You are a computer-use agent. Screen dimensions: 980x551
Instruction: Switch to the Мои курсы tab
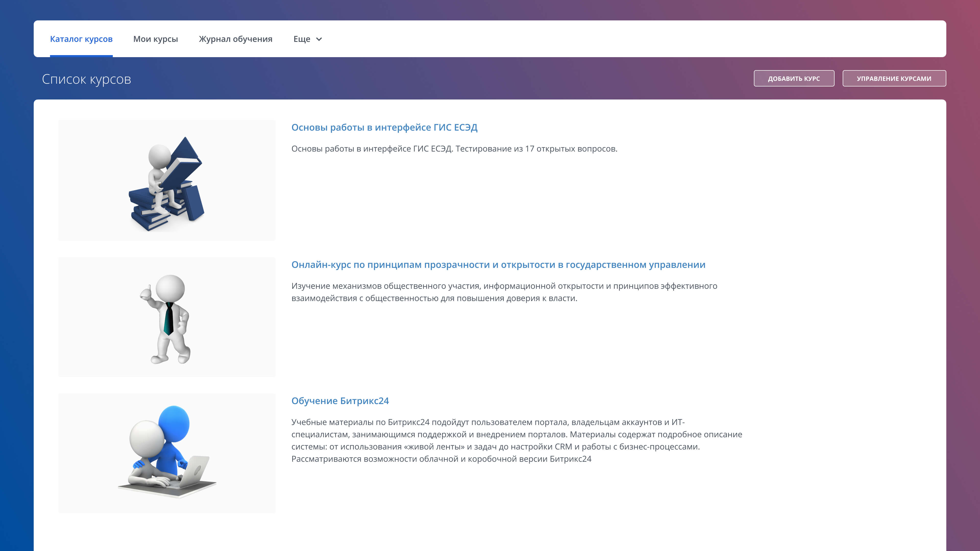click(155, 39)
